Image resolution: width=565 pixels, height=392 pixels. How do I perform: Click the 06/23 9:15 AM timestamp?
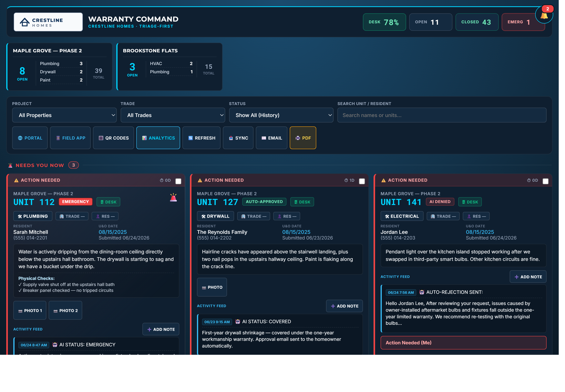point(217,322)
